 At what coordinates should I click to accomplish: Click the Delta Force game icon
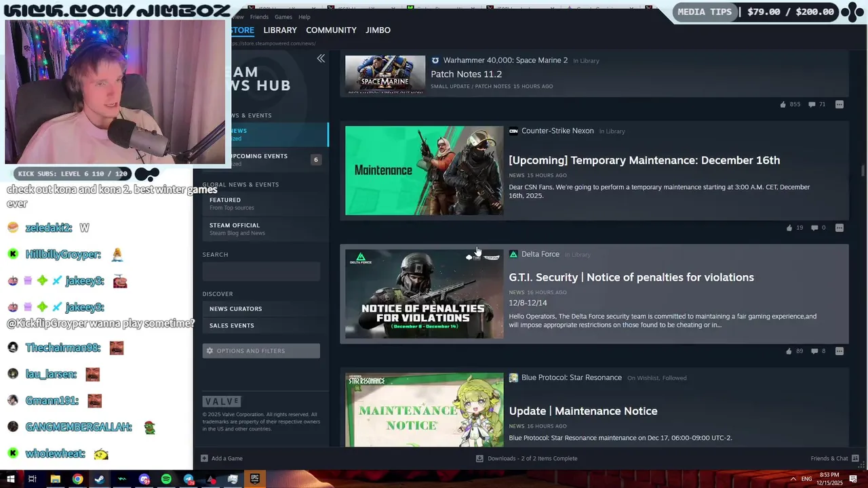coord(513,254)
